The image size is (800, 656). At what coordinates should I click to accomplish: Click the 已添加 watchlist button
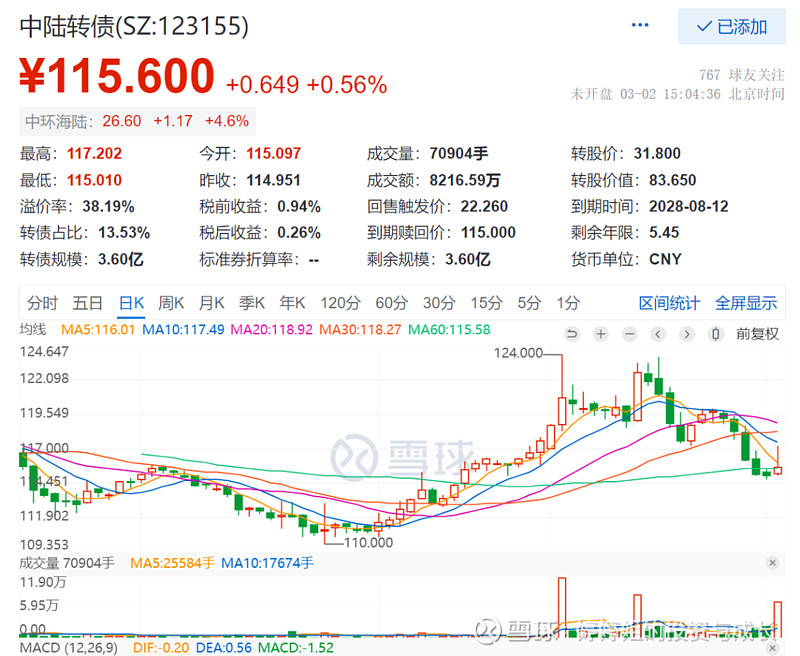[732, 27]
